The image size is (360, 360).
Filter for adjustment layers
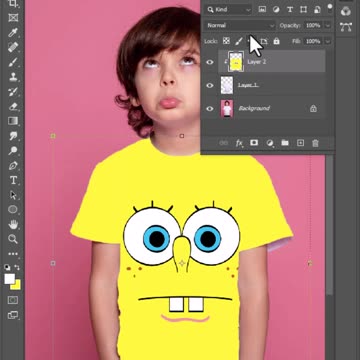[x=276, y=10]
